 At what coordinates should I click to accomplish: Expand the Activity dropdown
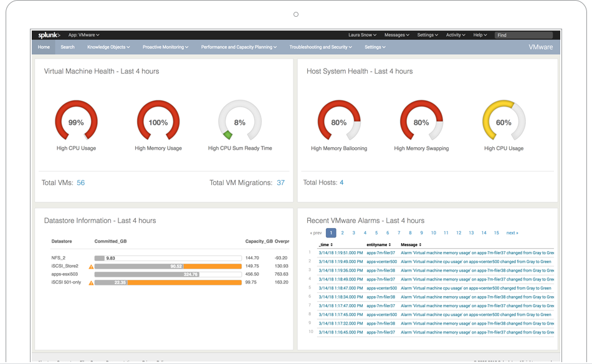coord(456,35)
